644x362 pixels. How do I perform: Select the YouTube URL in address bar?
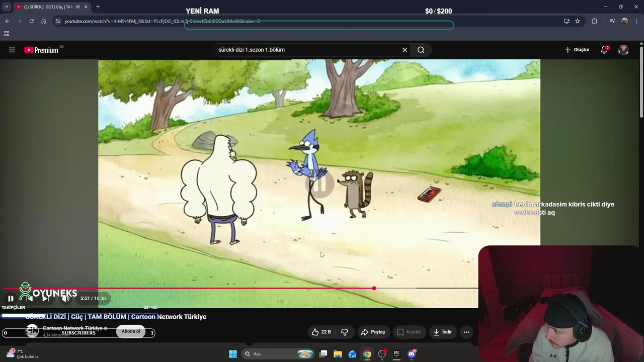[x=162, y=21]
